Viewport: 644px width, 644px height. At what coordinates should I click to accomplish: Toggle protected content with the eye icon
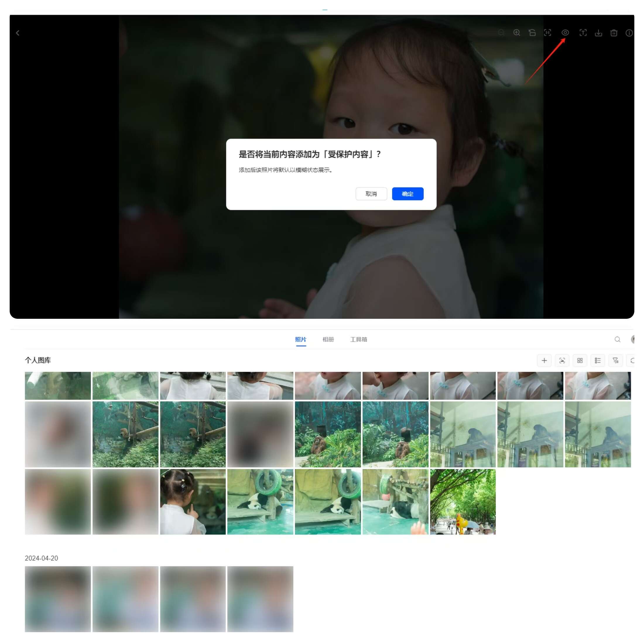[565, 33]
